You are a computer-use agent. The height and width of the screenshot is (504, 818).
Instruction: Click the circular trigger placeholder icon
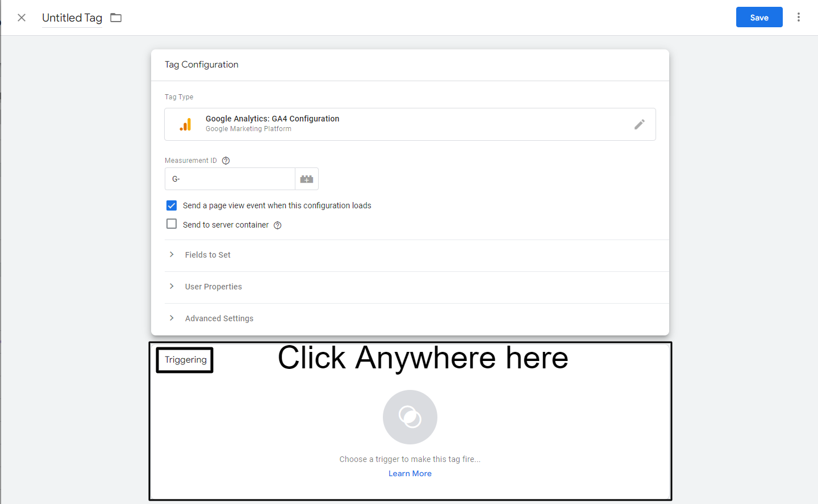point(410,417)
